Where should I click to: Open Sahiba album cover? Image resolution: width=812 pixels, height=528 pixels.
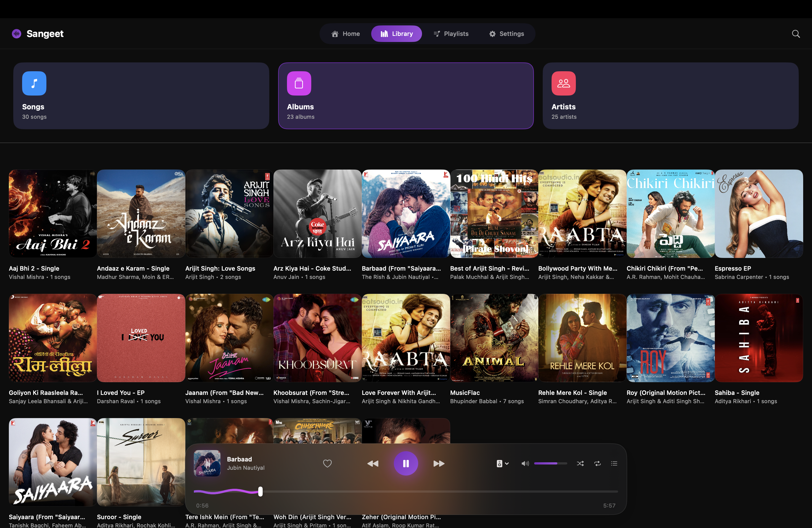click(759, 338)
